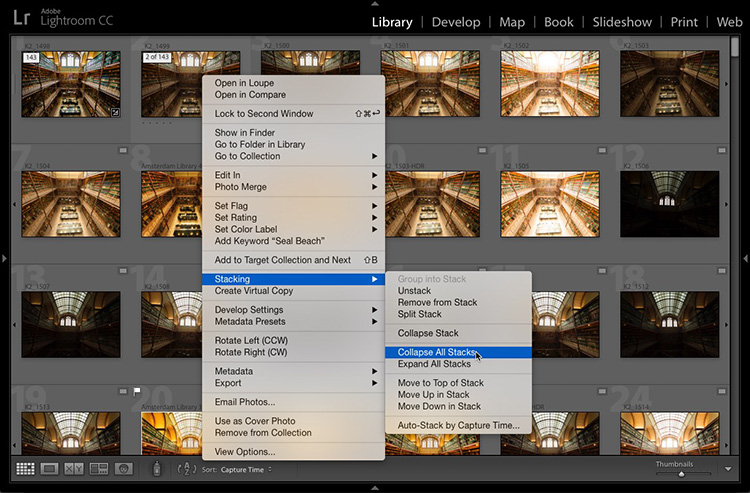Reverse the A-Z sort direction
The width and height of the screenshot is (750, 493).
coord(187,469)
